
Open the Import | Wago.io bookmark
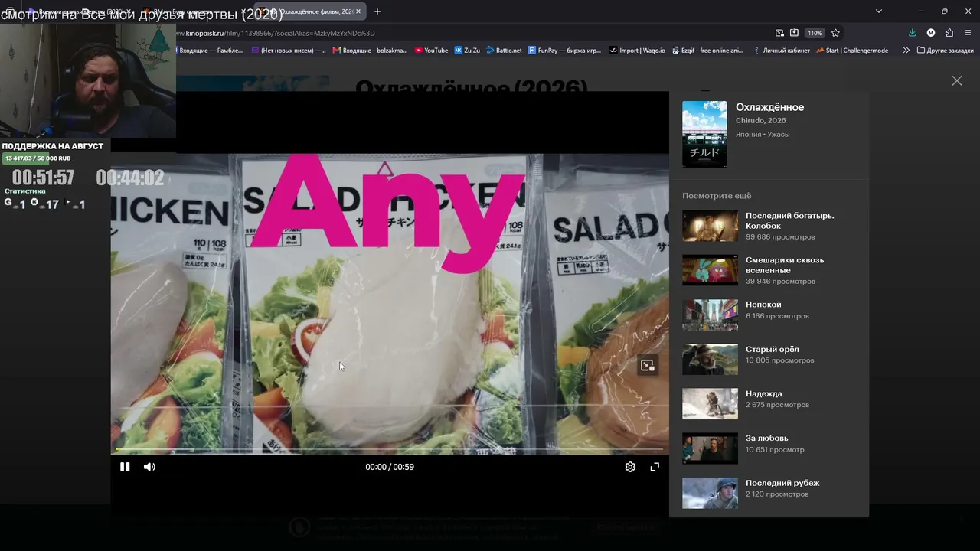coord(638,51)
